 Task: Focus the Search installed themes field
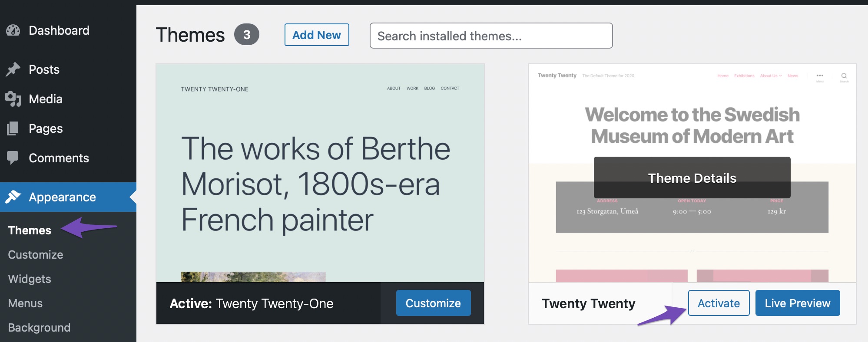click(491, 36)
